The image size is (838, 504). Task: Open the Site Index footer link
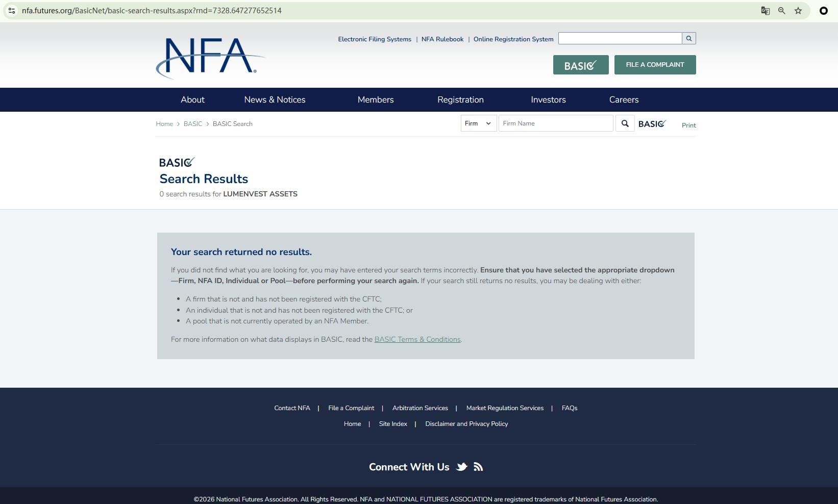tap(393, 424)
